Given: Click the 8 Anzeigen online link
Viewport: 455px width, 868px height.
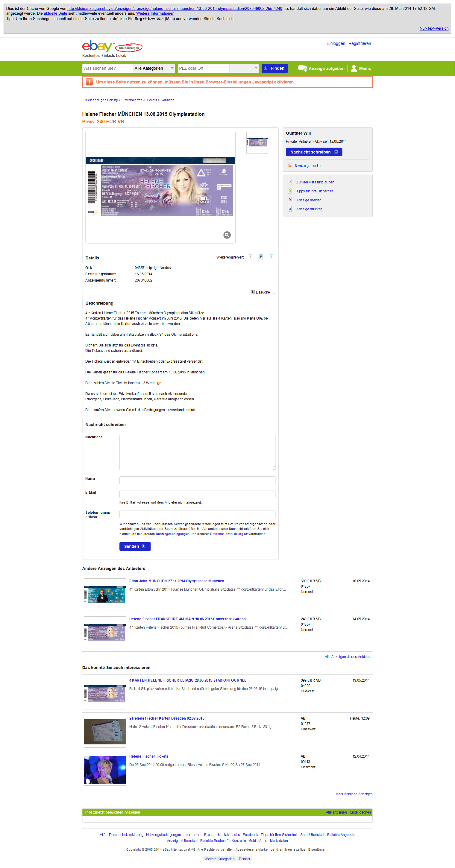Looking at the screenshot, I should coord(308,166).
